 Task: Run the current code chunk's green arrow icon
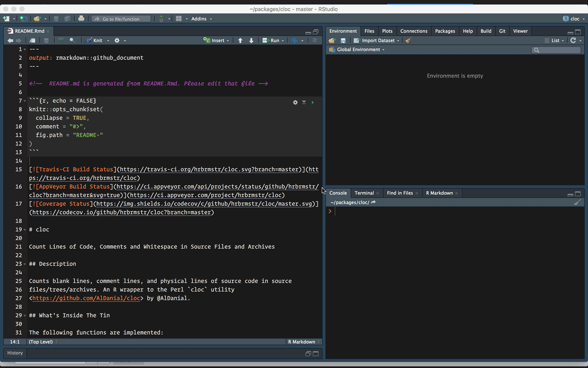(312, 102)
